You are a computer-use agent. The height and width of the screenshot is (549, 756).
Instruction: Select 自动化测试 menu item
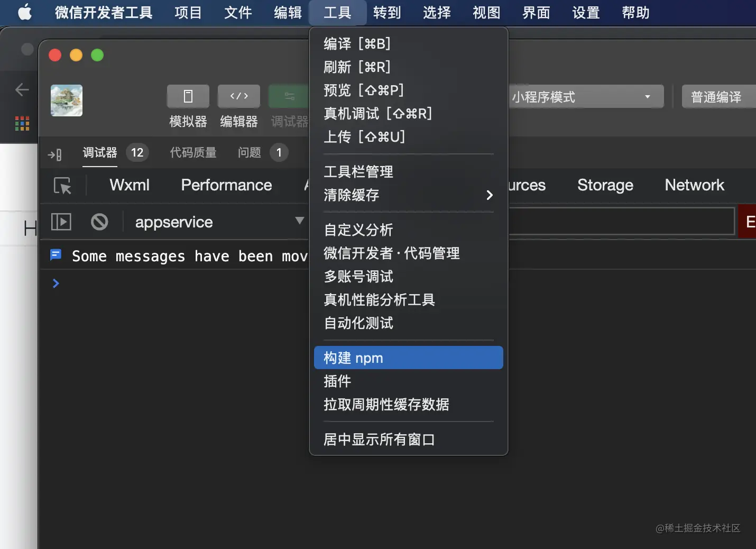click(408, 323)
